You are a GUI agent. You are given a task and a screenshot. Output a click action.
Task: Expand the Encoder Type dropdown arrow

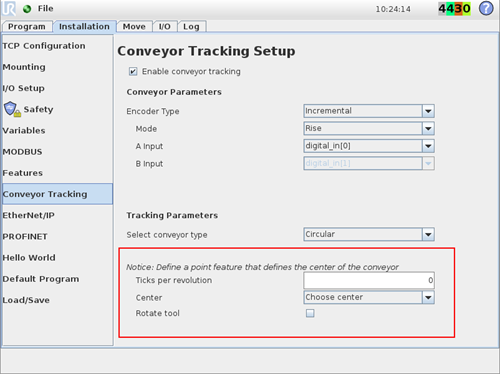[428, 111]
